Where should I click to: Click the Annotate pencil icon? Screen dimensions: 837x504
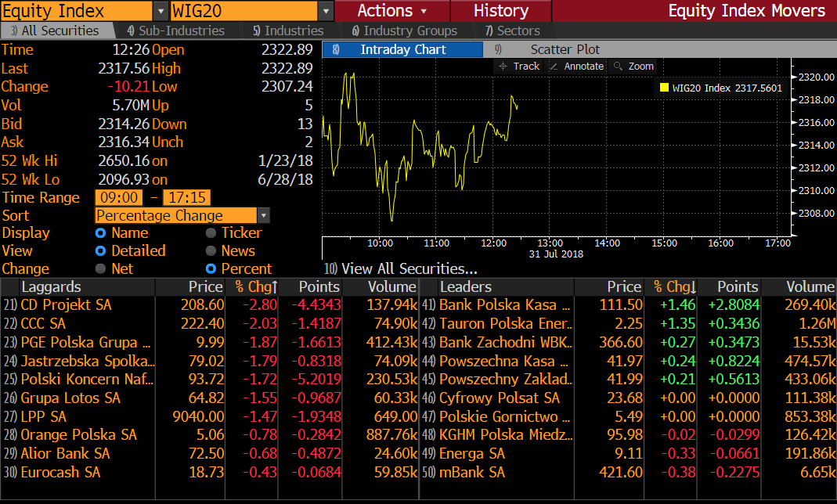(554, 67)
